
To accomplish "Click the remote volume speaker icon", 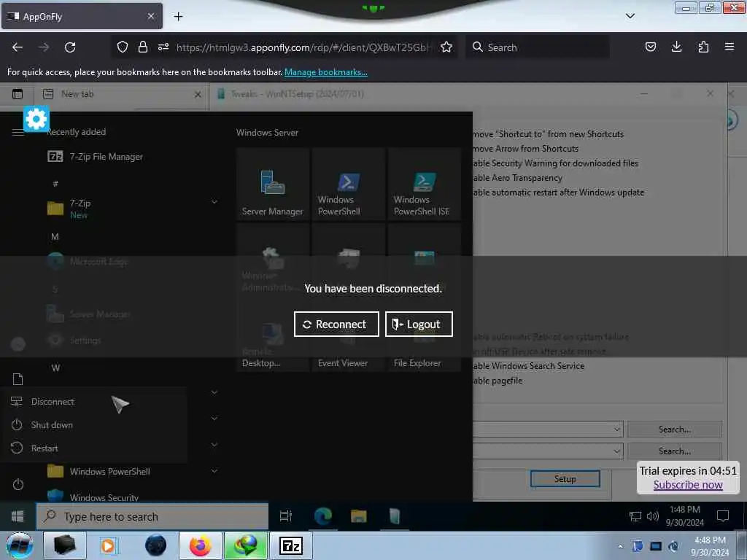I will coord(653,516).
